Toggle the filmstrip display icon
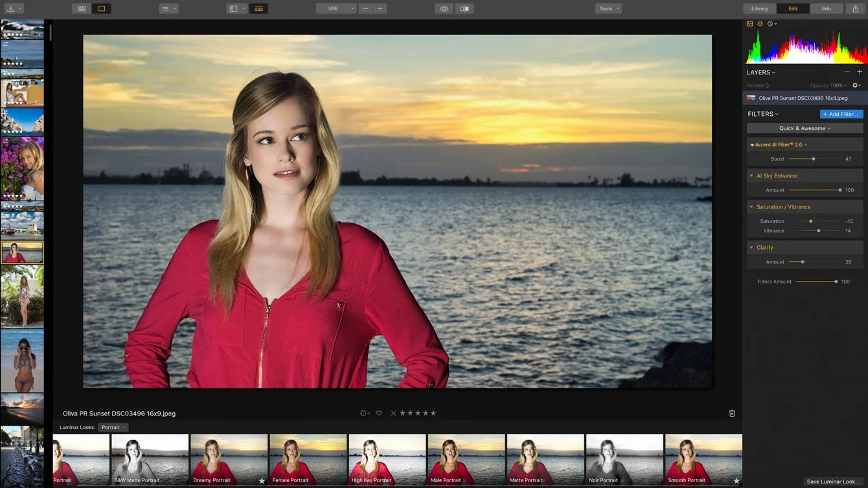The width and height of the screenshot is (868, 488). [258, 8]
